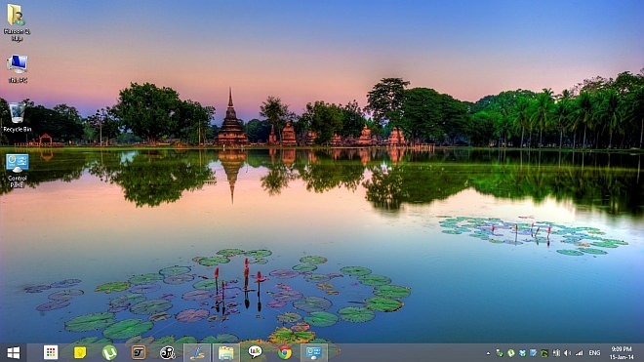This screenshot has width=644, height=362.
Task: Open the colorful apps grid taskbar icon
Action: tap(51, 352)
